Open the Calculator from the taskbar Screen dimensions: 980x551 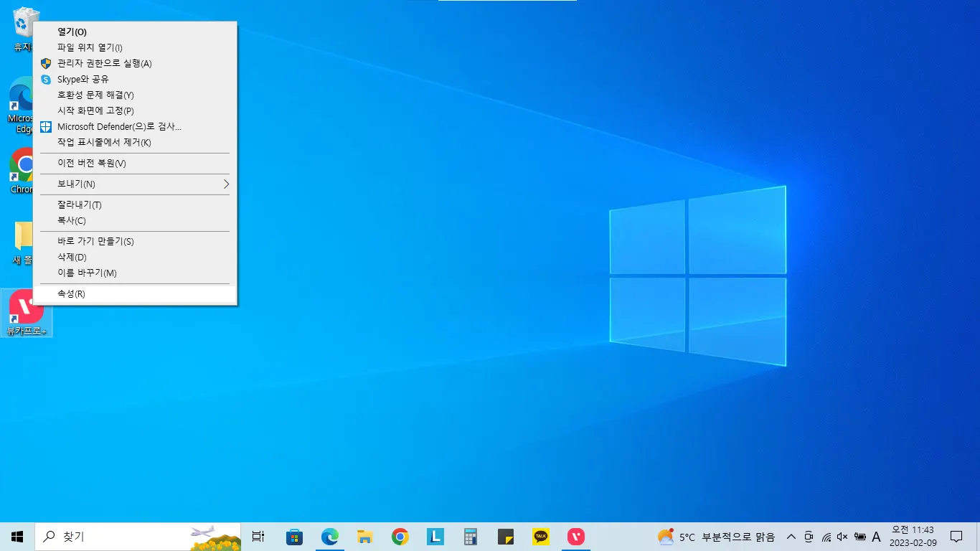[x=471, y=537]
